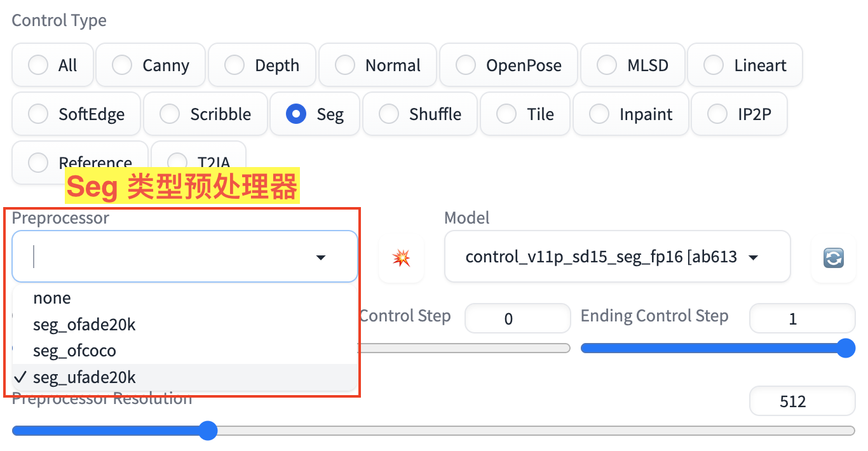Click the Ending Control Step number field

pos(792,318)
